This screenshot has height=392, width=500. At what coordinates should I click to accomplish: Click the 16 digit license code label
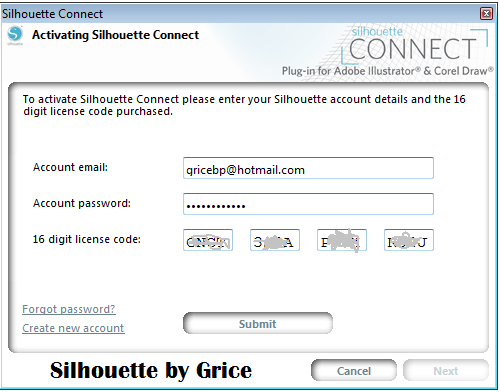(x=87, y=239)
